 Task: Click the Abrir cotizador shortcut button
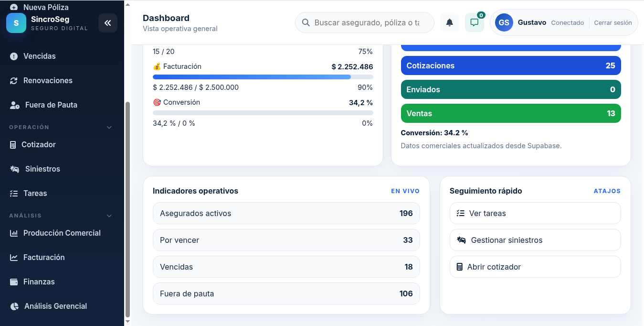tap(535, 267)
